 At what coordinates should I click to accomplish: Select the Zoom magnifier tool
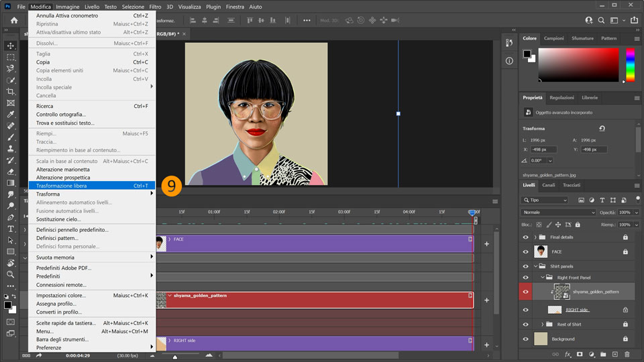coord(11,274)
